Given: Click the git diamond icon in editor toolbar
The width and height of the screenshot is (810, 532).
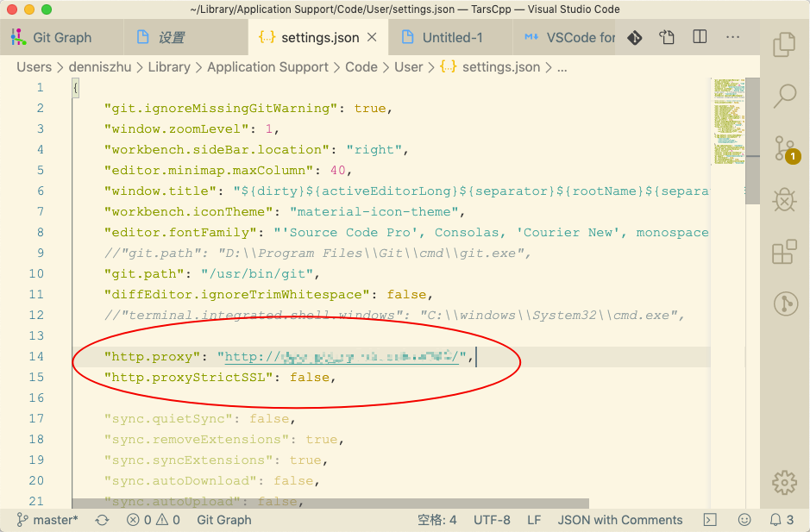Looking at the screenshot, I should [x=634, y=38].
